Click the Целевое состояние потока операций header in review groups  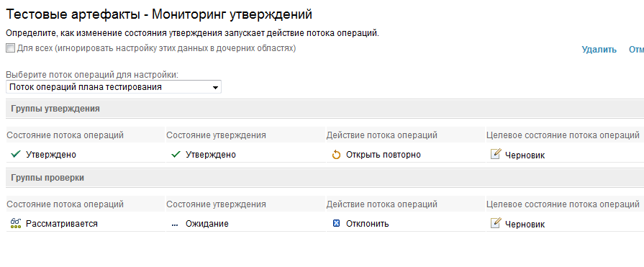tap(563, 204)
